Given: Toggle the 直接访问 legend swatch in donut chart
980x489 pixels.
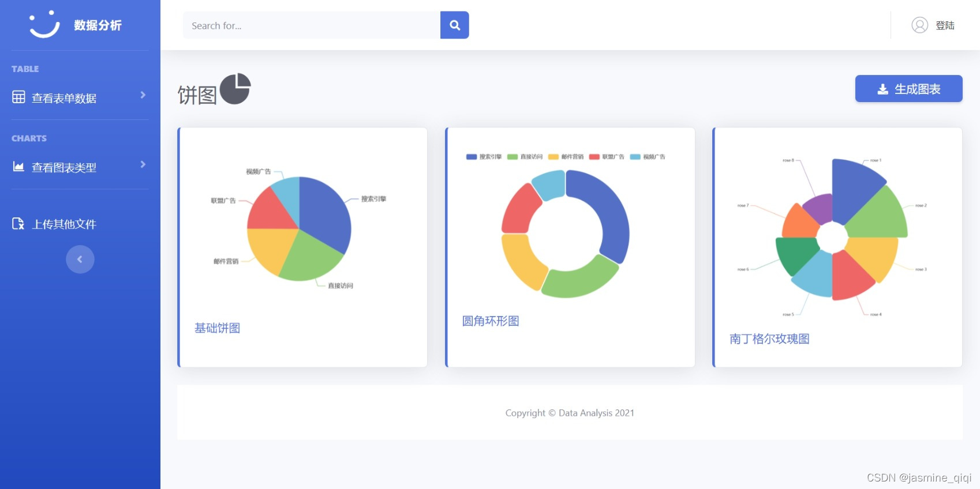Looking at the screenshot, I should click(513, 157).
